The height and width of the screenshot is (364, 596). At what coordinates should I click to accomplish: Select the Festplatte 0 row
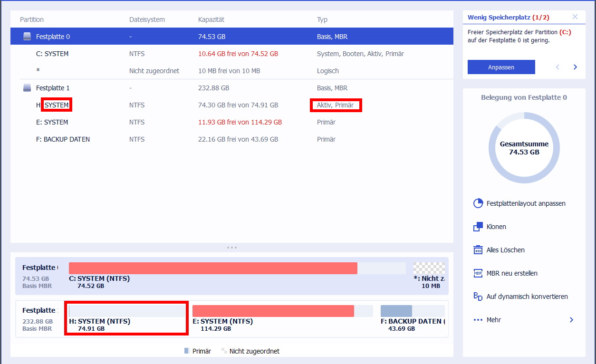232,37
